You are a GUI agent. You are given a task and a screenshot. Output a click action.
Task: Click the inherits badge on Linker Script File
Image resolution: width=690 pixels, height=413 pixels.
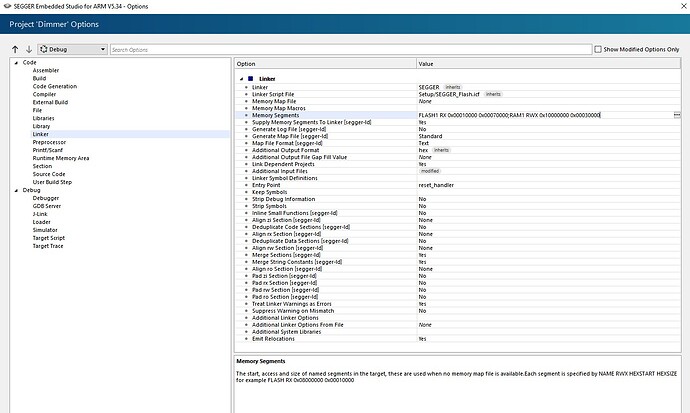(493, 94)
